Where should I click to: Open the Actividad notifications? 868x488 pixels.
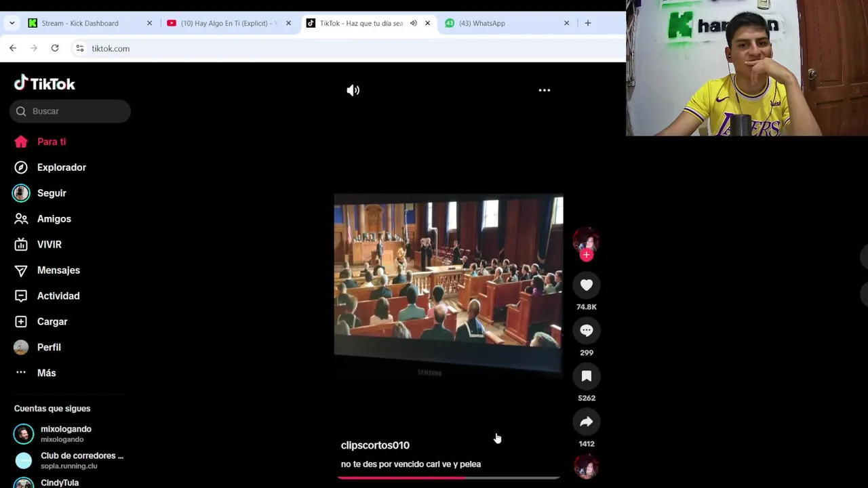[x=58, y=296]
